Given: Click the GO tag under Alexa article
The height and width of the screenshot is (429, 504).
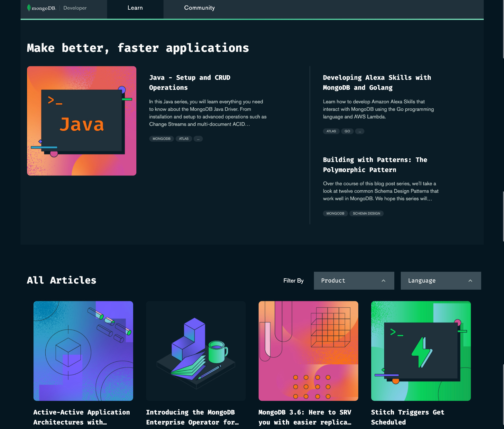Looking at the screenshot, I should click(x=347, y=131).
